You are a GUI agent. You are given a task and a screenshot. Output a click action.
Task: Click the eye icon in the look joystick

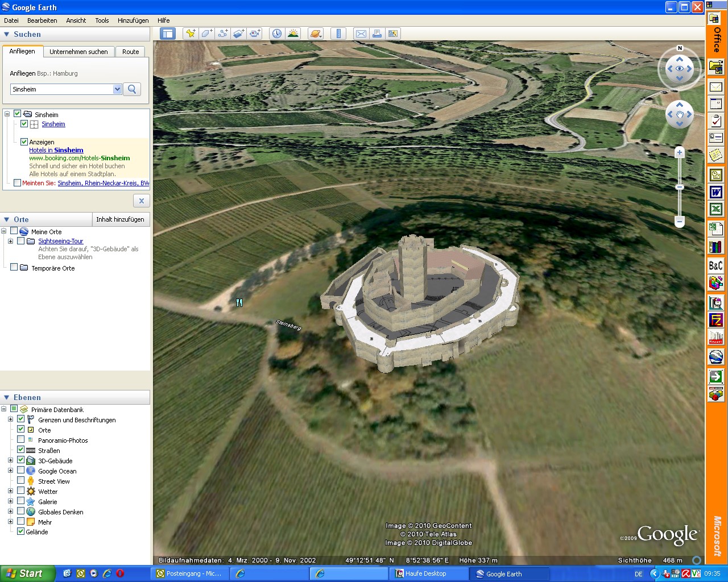point(680,69)
